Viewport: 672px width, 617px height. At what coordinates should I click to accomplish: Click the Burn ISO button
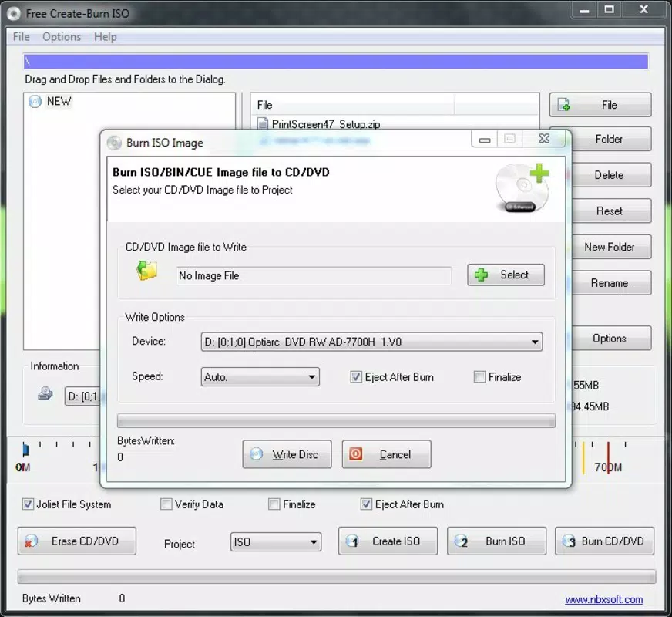[x=497, y=541]
